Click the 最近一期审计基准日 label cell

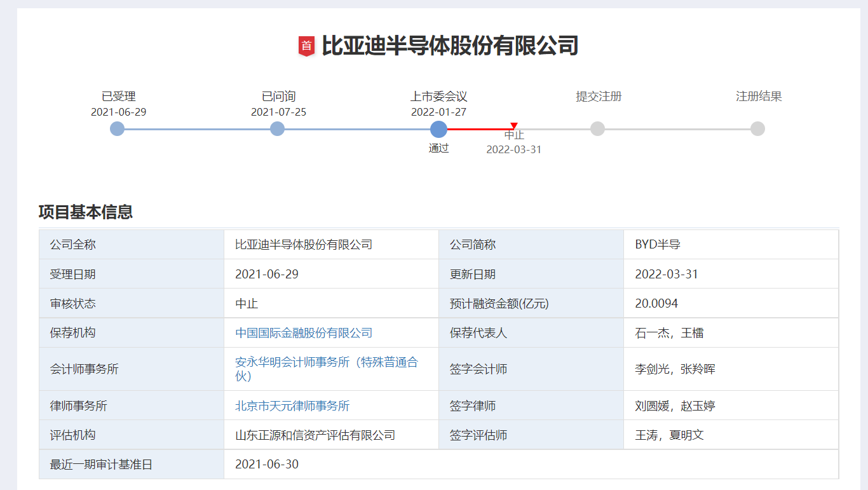[132, 464]
